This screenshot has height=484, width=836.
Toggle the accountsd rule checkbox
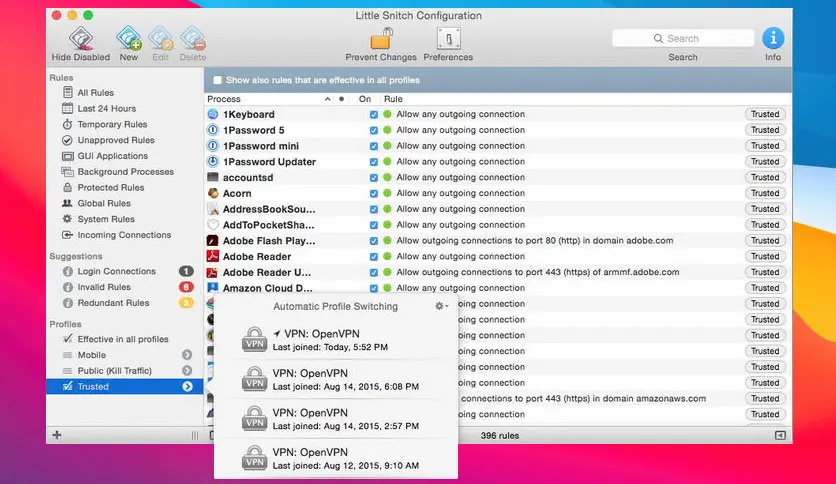pyautogui.click(x=374, y=178)
